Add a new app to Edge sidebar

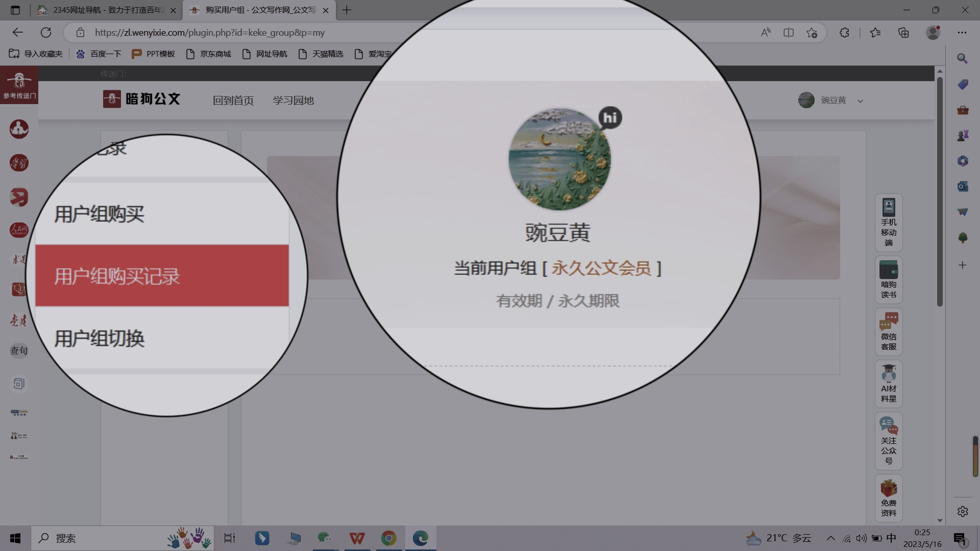tap(963, 265)
